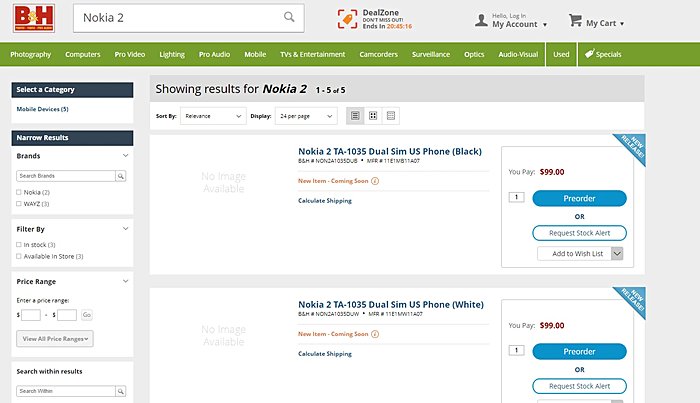Open the Computers menu
700x403 pixels.
[82, 54]
